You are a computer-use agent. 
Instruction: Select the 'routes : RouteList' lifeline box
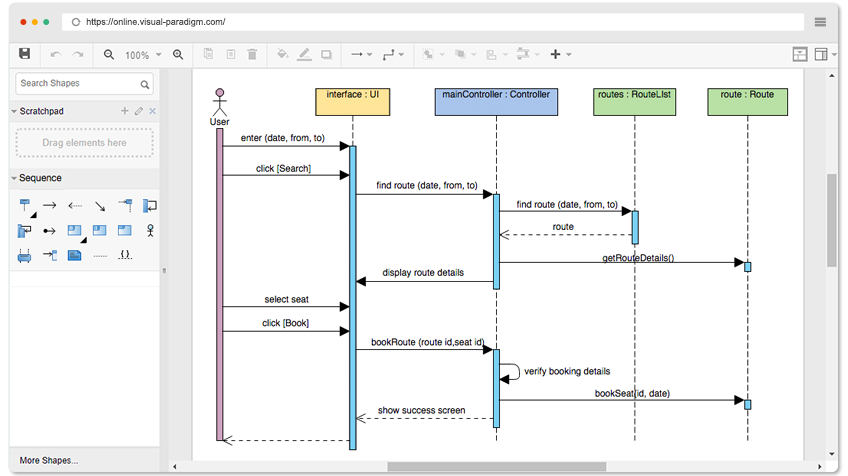634,102
